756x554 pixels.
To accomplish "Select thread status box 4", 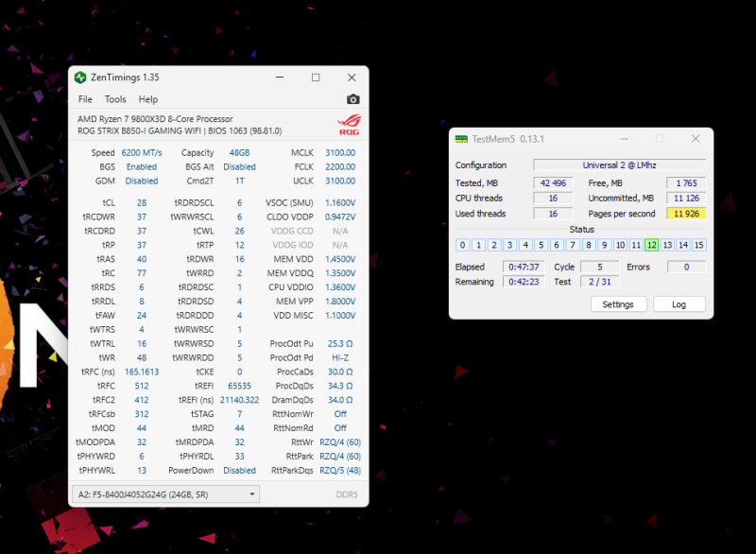I will click(525, 245).
